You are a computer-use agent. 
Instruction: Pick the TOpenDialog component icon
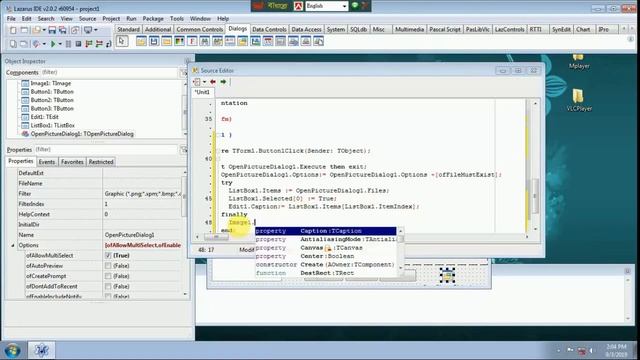pos(141,41)
